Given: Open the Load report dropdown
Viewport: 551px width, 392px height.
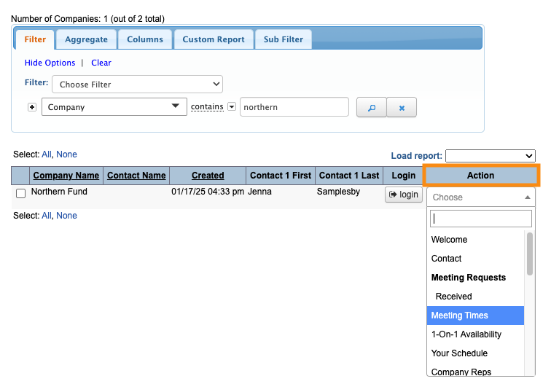Looking at the screenshot, I should click(x=490, y=156).
